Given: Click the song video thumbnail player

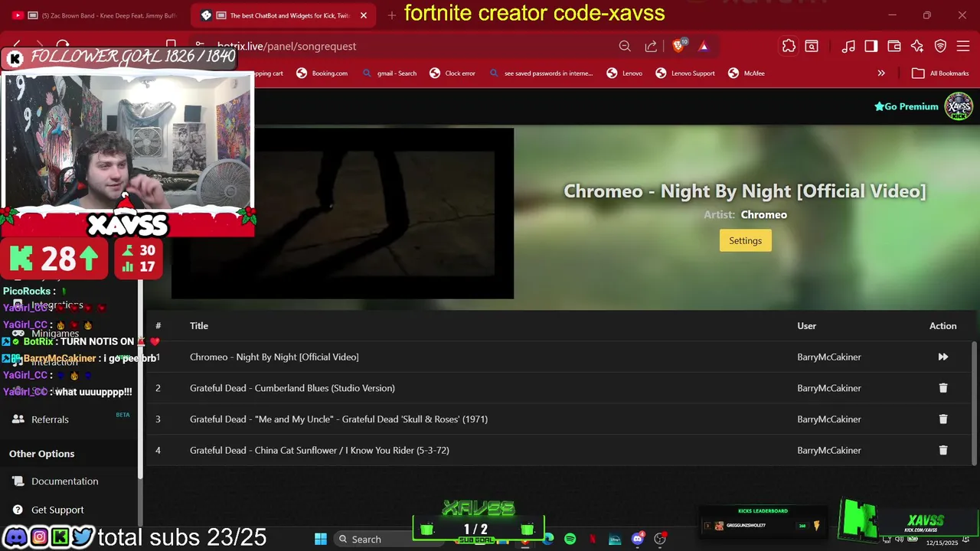Looking at the screenshot, I should click(342, 213).
